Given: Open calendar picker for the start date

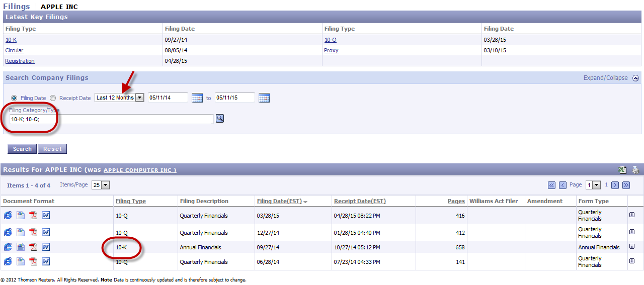Looking at the screenshot, I should 197,98.
